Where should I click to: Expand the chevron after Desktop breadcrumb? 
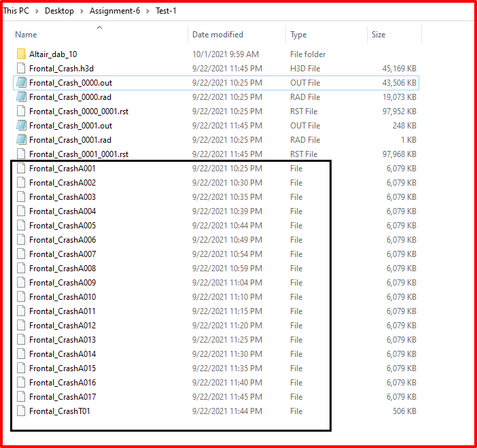tap(82, 12)
